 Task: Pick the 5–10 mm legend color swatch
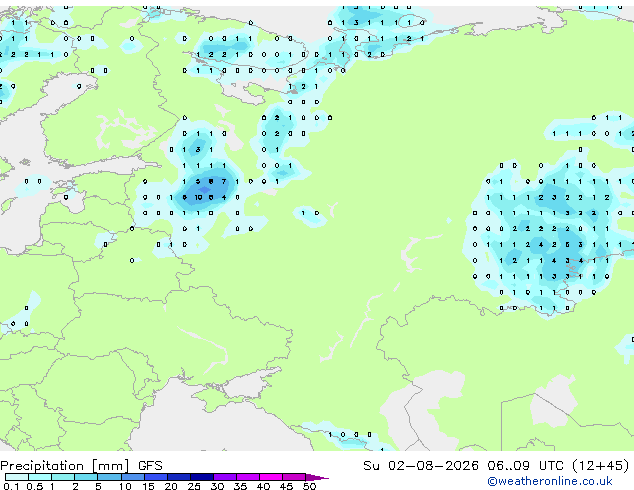109,477
